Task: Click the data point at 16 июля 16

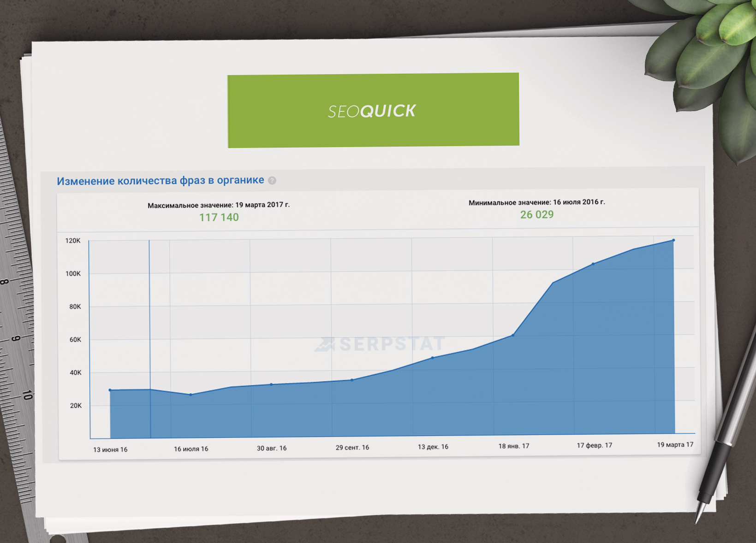Action: click(190, 395)
